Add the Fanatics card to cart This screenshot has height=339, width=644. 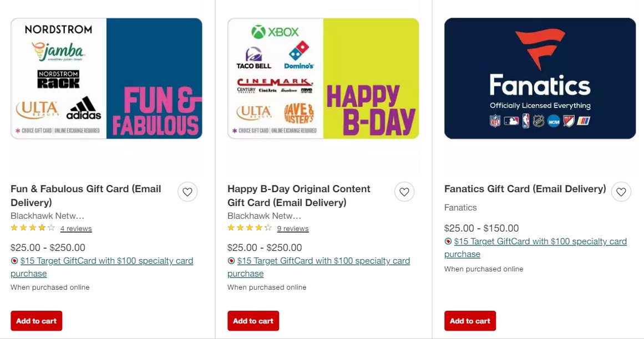coord(470,320)
